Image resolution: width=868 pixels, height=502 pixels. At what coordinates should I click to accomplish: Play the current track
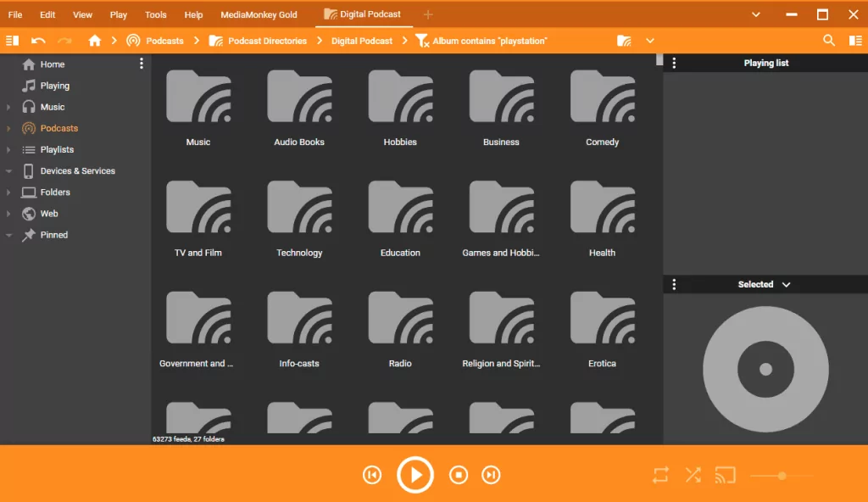415,475
